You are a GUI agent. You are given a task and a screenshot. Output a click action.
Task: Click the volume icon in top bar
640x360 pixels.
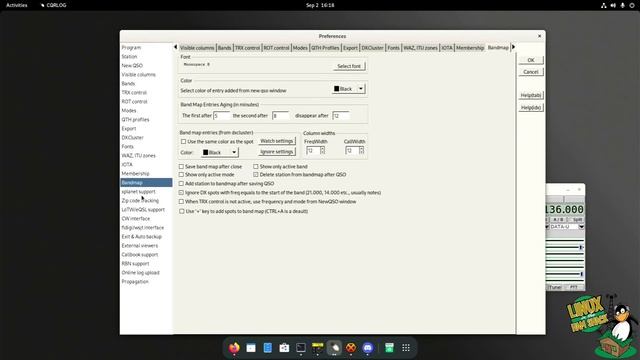(613, 5)
